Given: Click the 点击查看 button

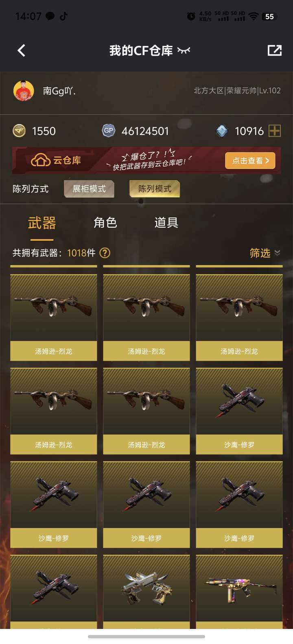Looking at the screenshot, I should [250, 161].
